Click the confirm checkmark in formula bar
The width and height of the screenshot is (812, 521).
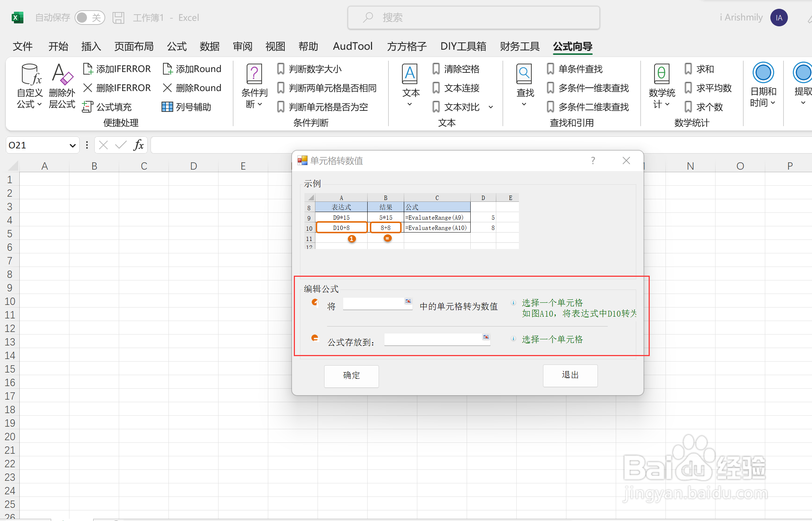pyautogui.click(x=121, y=145)
